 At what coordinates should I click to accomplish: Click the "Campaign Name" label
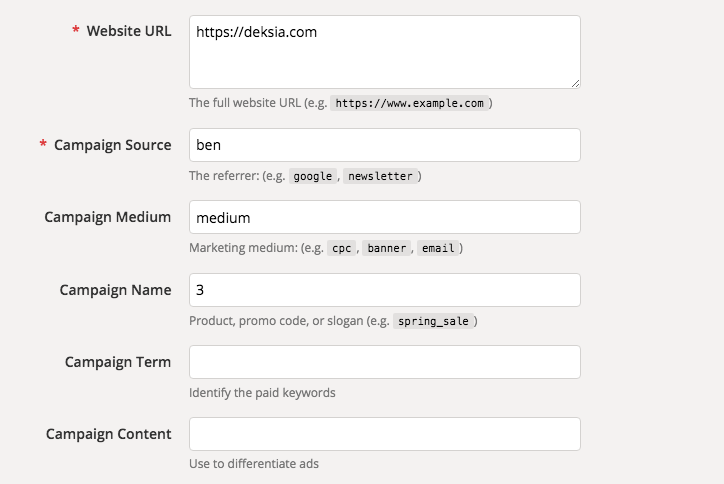[115, 290]
